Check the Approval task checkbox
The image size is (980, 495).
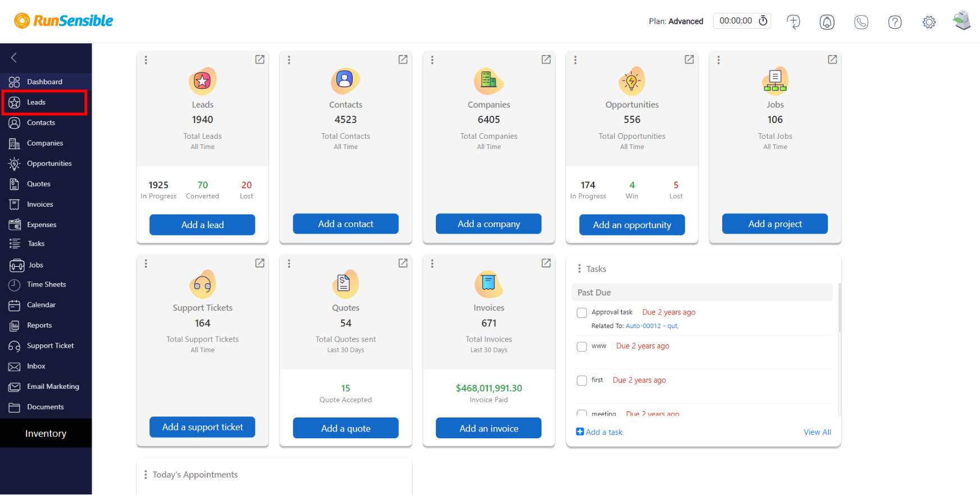(582, 313)
